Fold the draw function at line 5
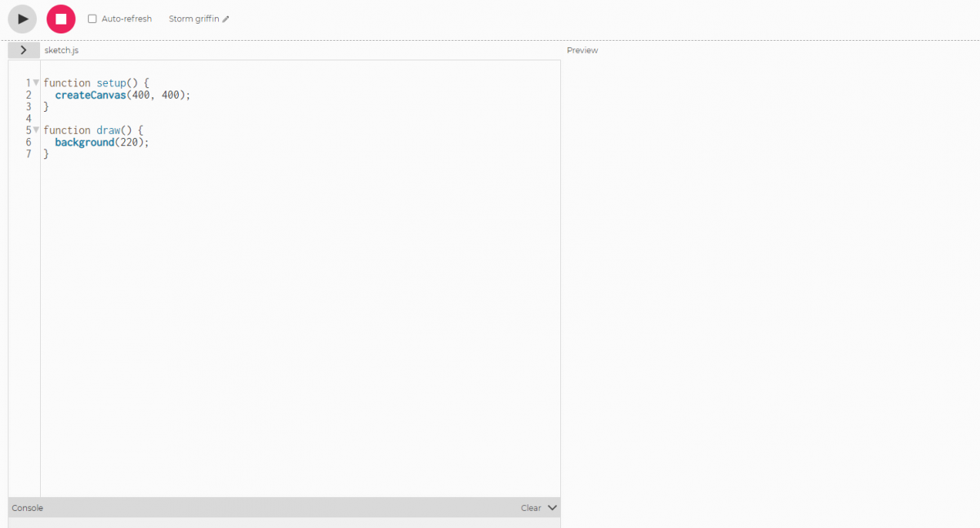980x528 pixels. point(36,130)
